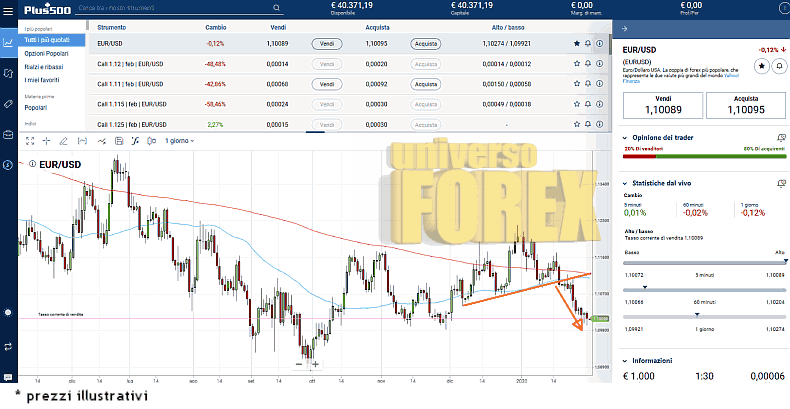The image size is (790, 409).
Task: Click the save chart icon
Action: click(118, 141)
